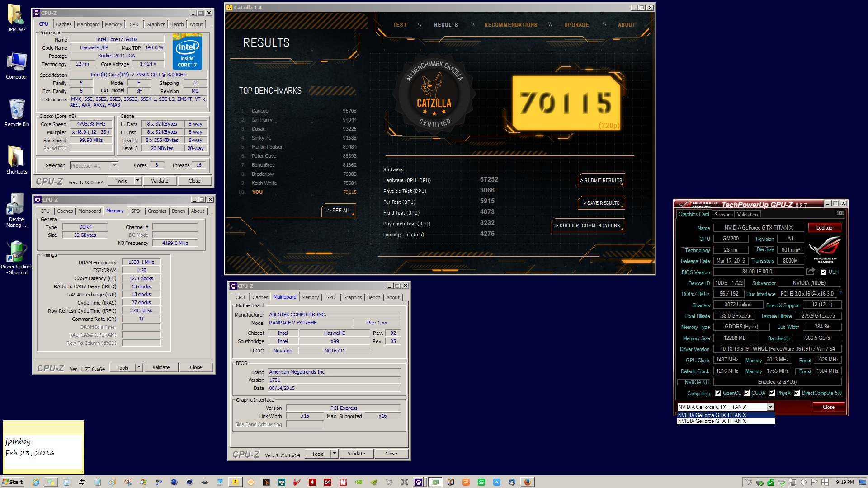Click the Bus Interface question mark in GPU-Z
Screen dimensions: 868x488
click(x=840, y=294)
